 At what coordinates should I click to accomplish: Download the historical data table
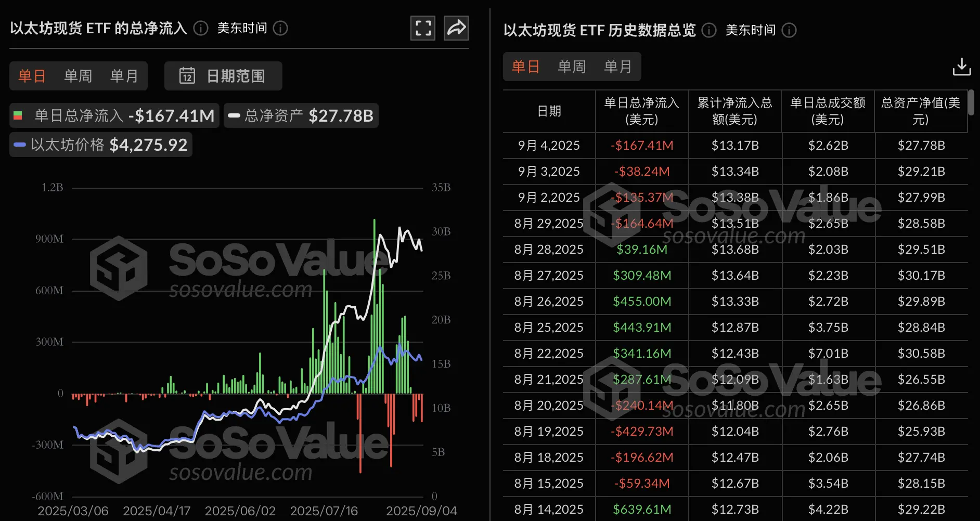coord(961,67)
